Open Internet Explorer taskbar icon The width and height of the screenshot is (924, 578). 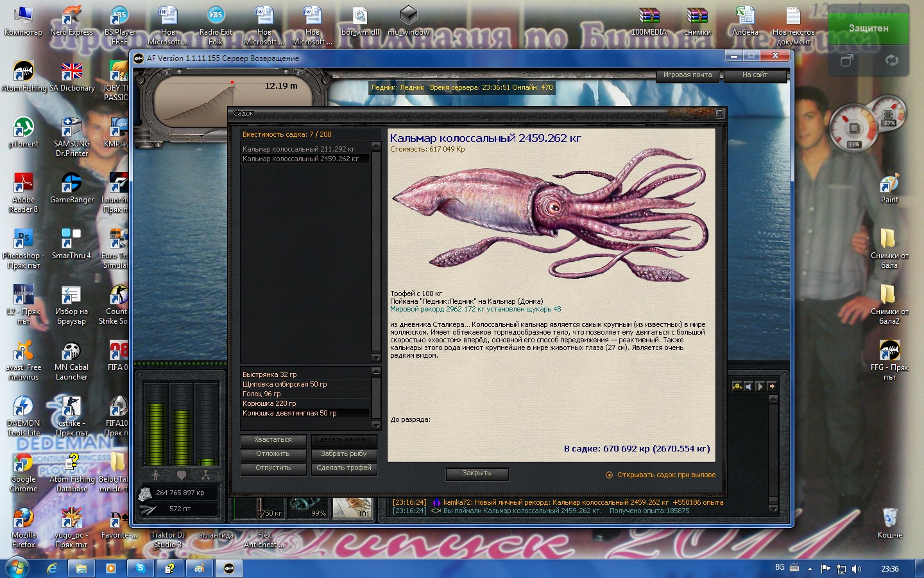click(52, 568)
